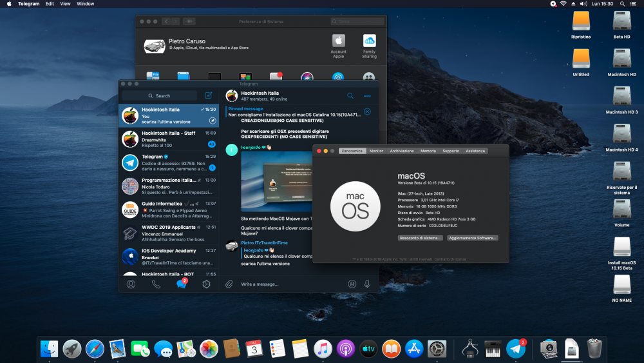Click the Aggiornamento Software button
Image resolution: width=644 pixels, height=363 pixels.
click(x=472, y=238)
